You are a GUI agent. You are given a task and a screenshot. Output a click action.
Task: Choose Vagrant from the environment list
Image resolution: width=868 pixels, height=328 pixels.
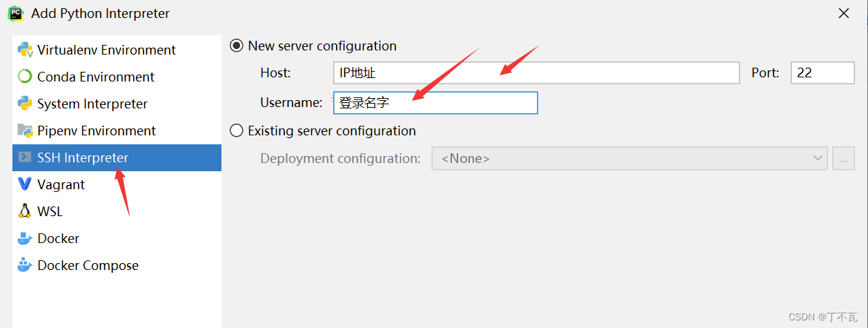(61, 184)
